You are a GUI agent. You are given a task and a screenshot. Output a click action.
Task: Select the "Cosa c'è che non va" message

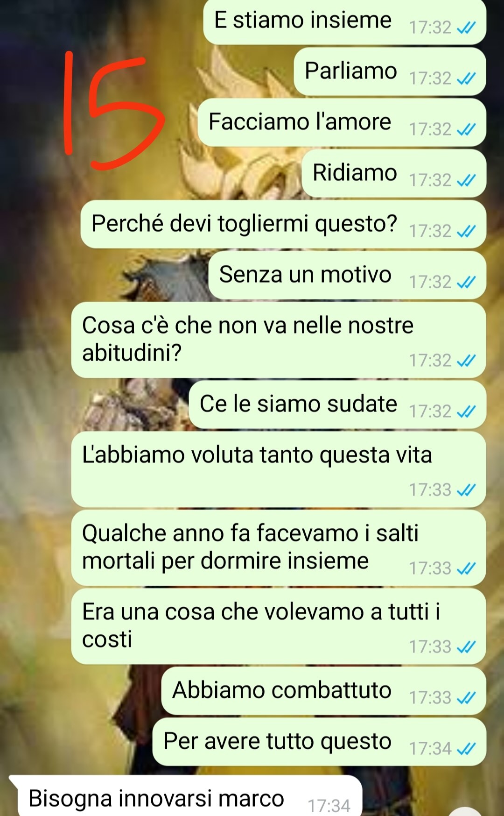279,340
